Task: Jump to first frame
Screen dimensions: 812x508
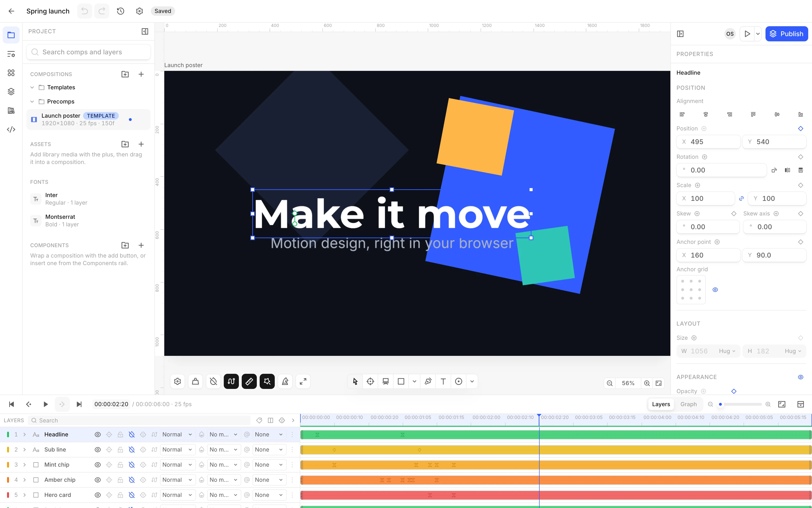Action: (11, 404)
